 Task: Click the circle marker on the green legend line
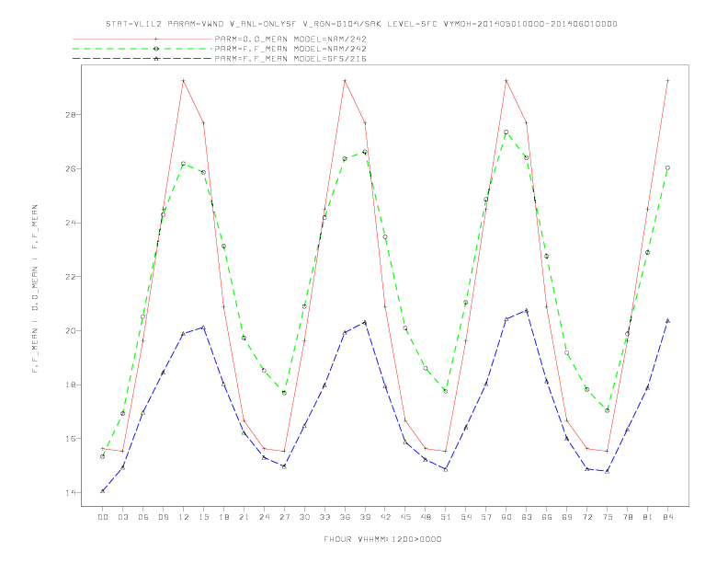click(x=156, y=49)
